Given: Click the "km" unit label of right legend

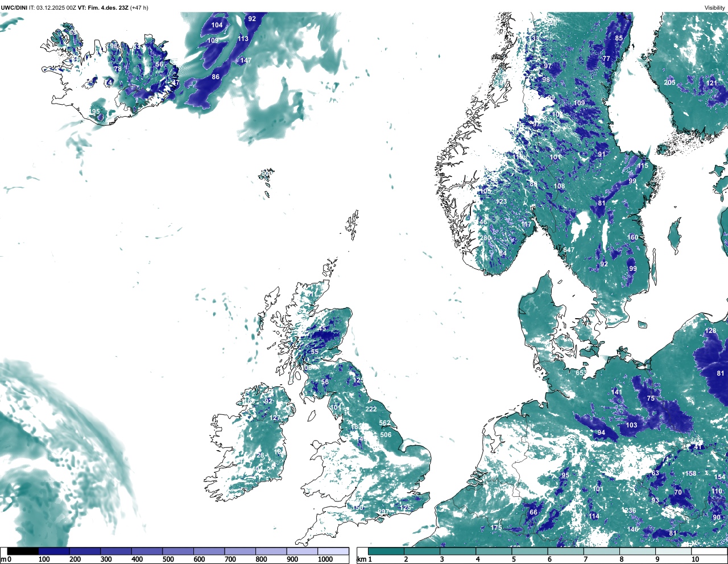Looking at the screenshot, I should click(361, 559).
